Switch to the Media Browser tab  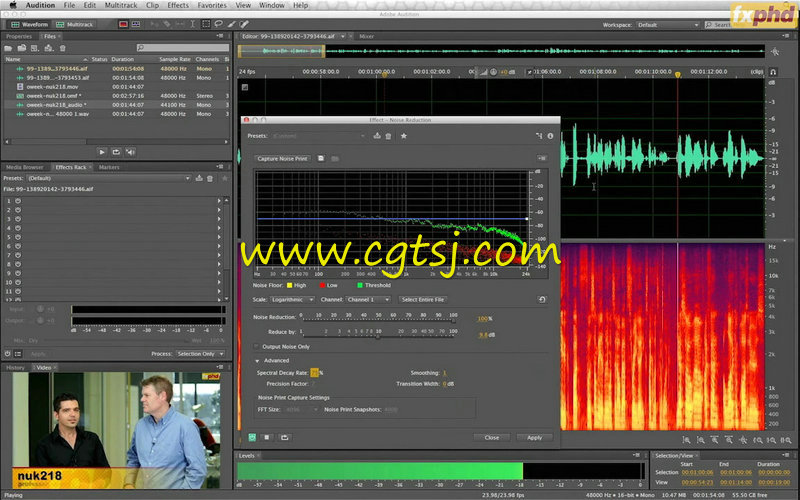pos(24,167)
